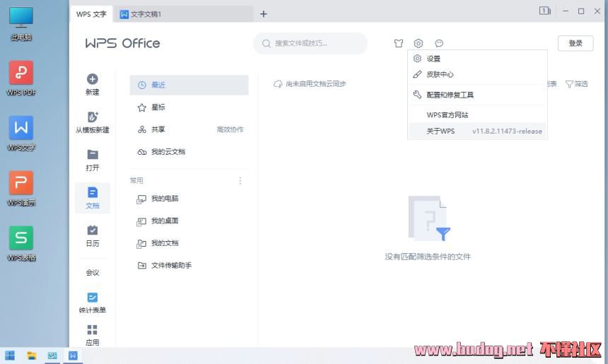Image resolution: width=608 pixels, height=364 pixels.
Task: Click the Windows Start button on taskbar
Action: (x=10, y=355)
